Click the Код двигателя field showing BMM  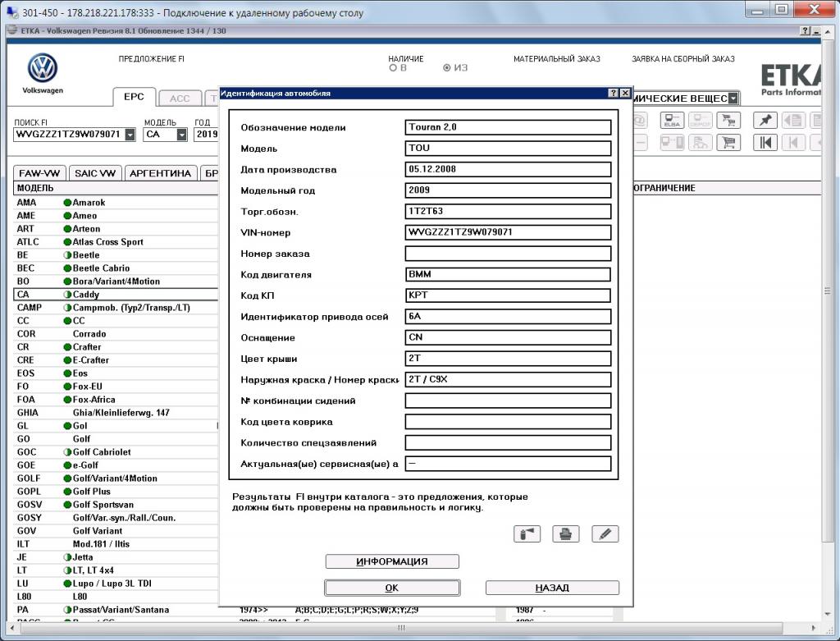point(508,274)
